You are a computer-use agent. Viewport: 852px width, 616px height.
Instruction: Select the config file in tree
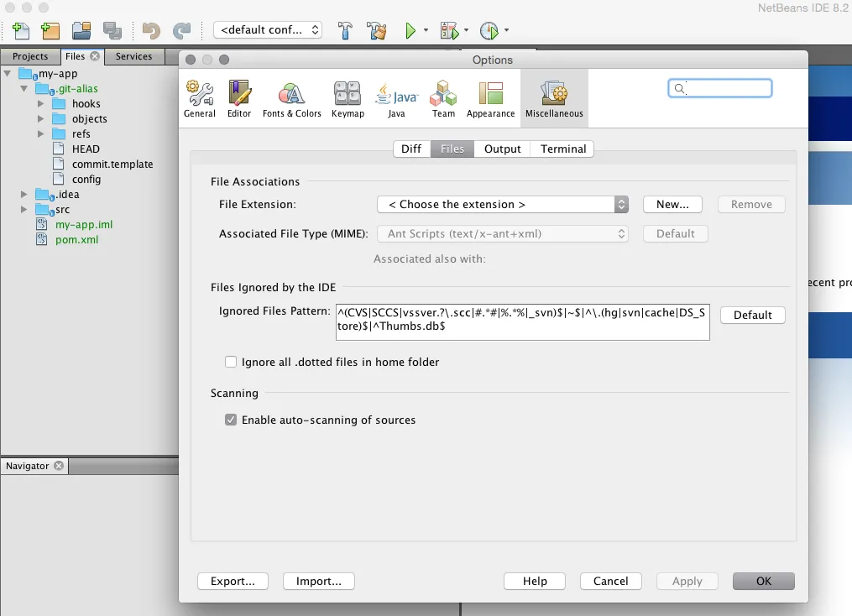(86, 180)
